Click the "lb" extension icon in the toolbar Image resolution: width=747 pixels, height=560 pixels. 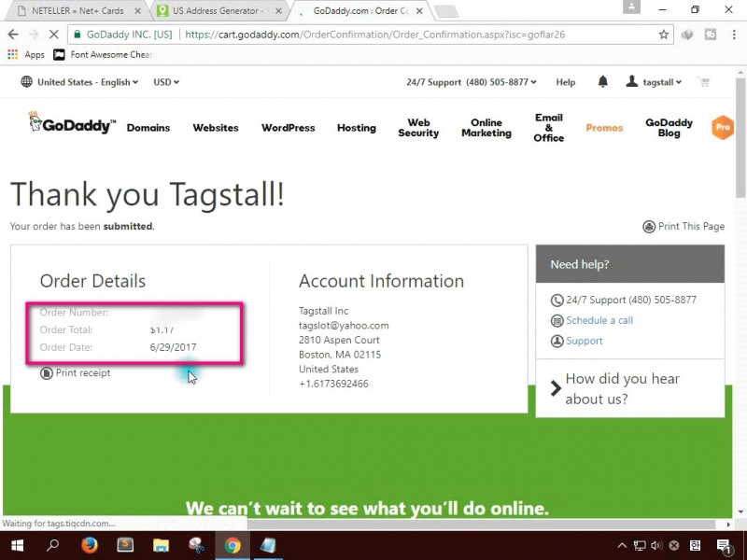[x=711, y=35]
